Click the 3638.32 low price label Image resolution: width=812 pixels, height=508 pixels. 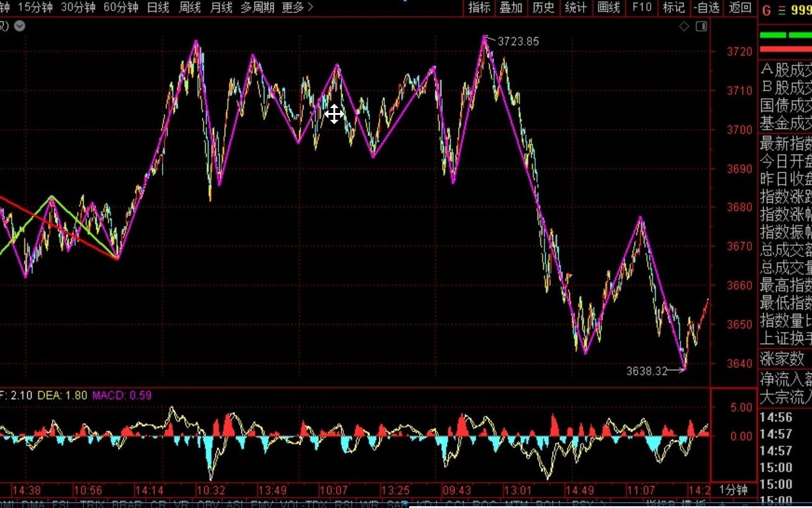click(x=647, y=371)
